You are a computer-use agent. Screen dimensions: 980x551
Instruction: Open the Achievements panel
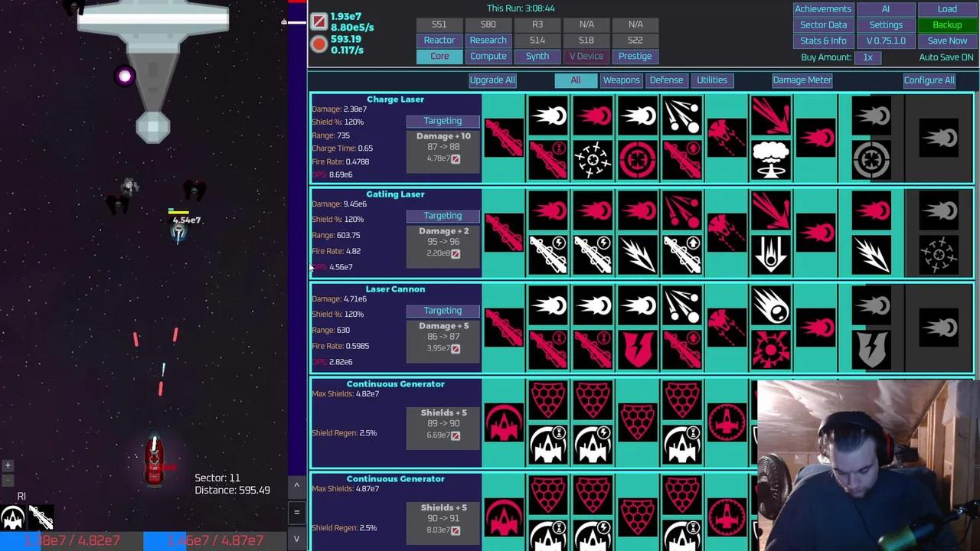823,8
